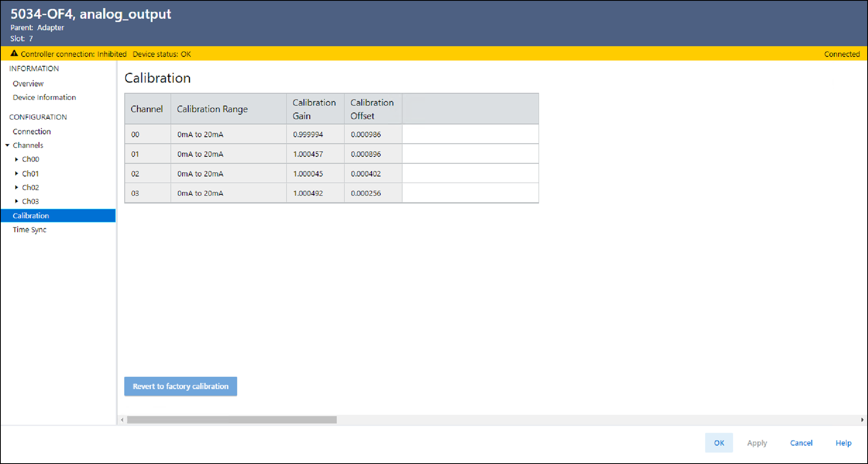This screenshot has width=868, height=464.
Task: Expand the Ch01 tree node arrow
Action: pyautogui.click(x=16, y=173)
